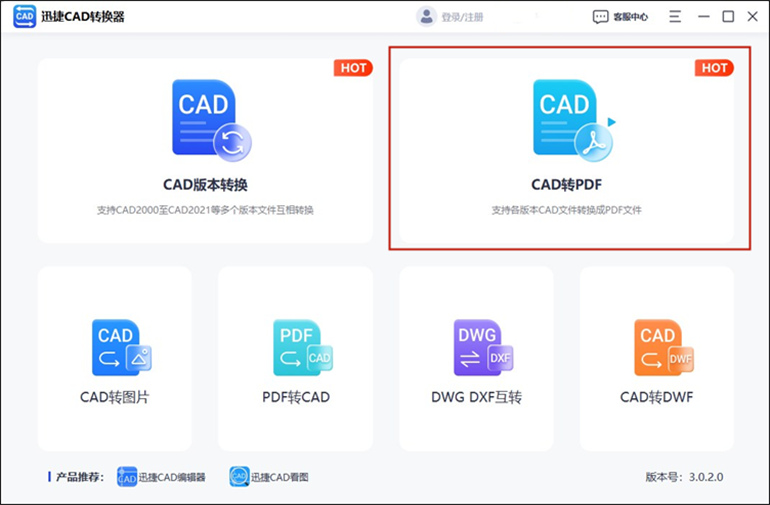Screen dimensions: 770x505
Task: Open the PDF转CAD label
Action: [x=296, y=397]
